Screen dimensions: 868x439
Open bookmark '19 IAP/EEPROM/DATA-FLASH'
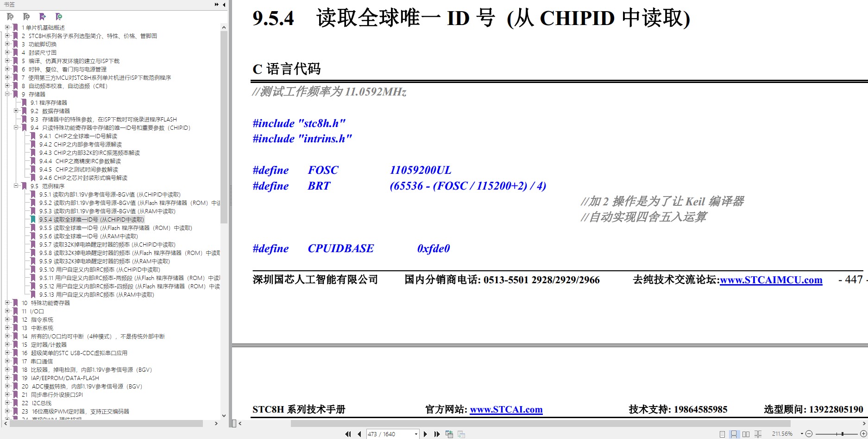60,378
